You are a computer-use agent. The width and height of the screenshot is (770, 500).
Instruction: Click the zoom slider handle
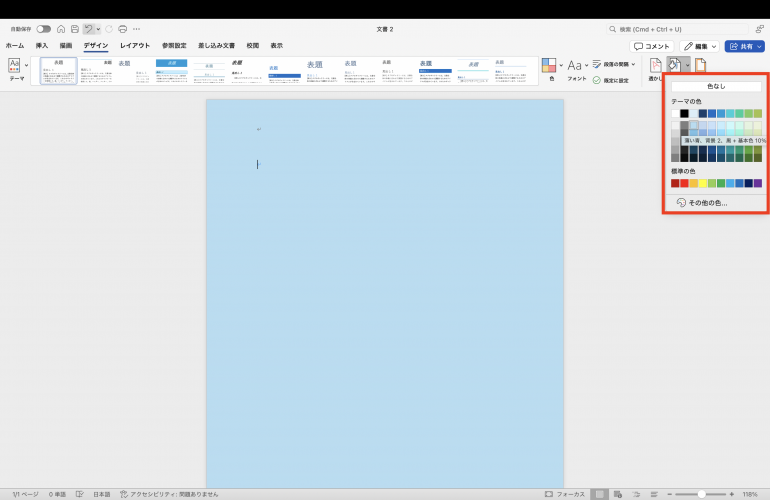[702, 494]
